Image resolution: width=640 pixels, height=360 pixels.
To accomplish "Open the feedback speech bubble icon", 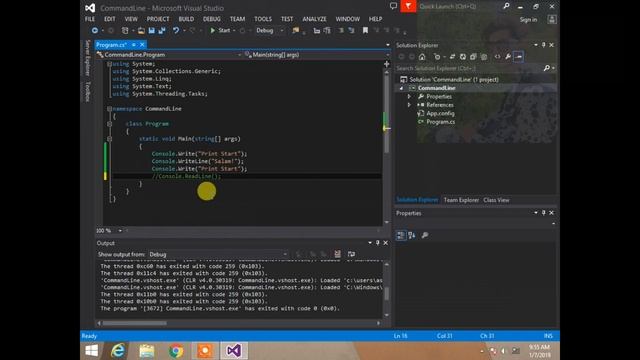I will click(x=393, y=6).
